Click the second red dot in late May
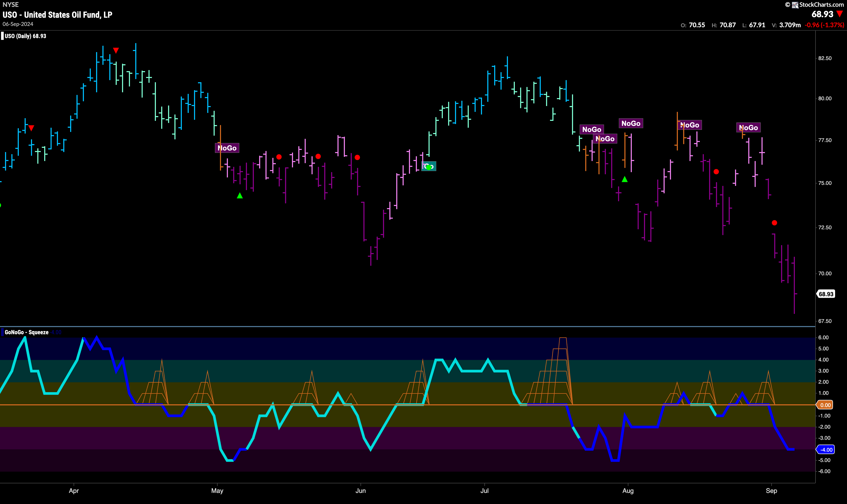 coord(318,157)
